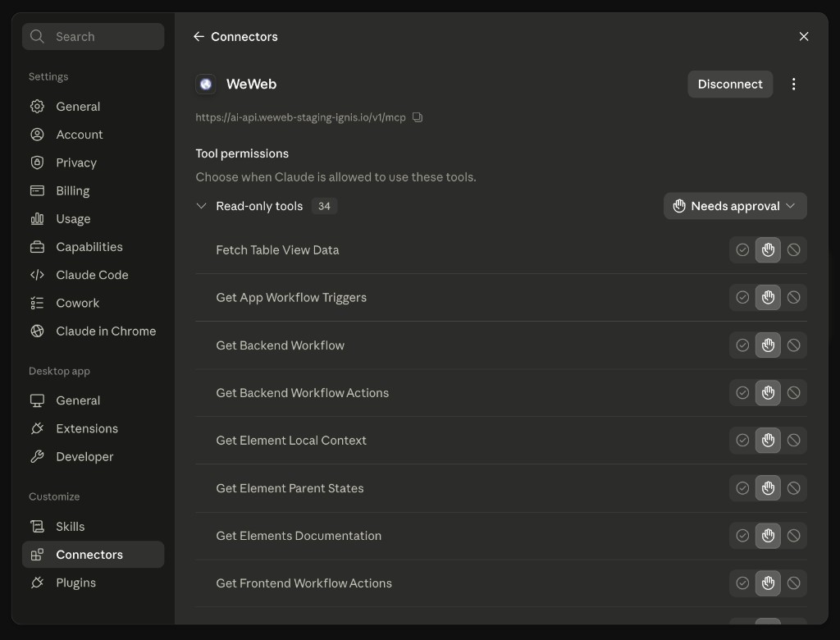The height and width of the screenshot is (640, 840).
Task: Require approval for Get Elements Documentation
Action: (x=768, y=536)
